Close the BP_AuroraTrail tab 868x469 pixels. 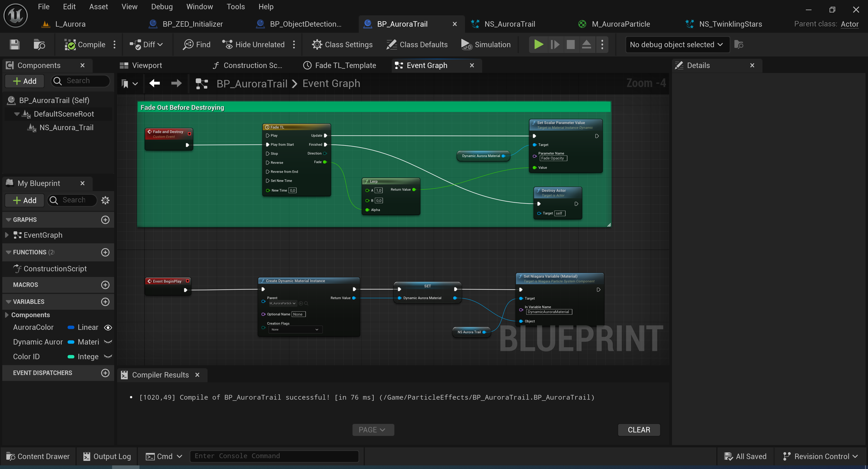[455, 24]
